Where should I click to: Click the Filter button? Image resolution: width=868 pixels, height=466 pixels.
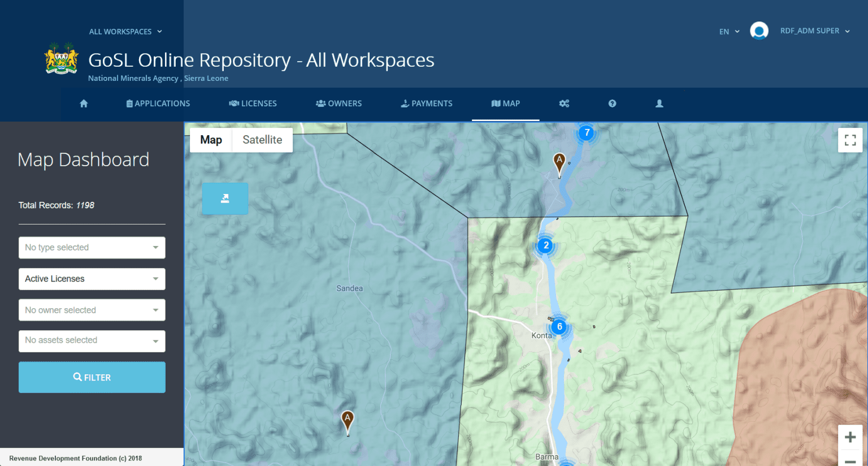92,377
